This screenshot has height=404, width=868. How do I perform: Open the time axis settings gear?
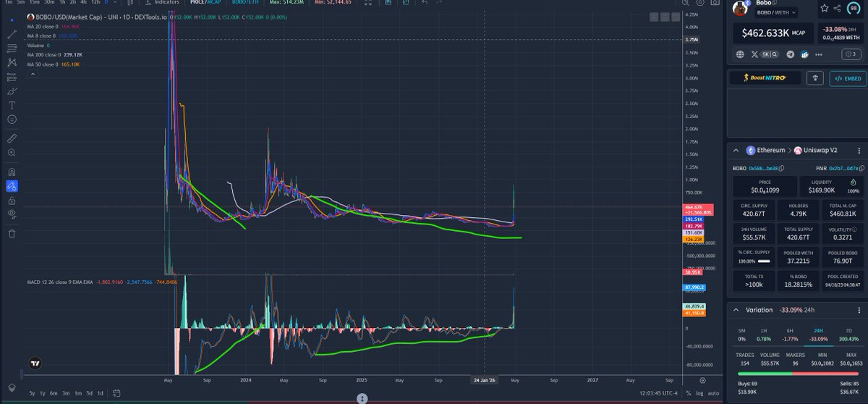(702, 379)
